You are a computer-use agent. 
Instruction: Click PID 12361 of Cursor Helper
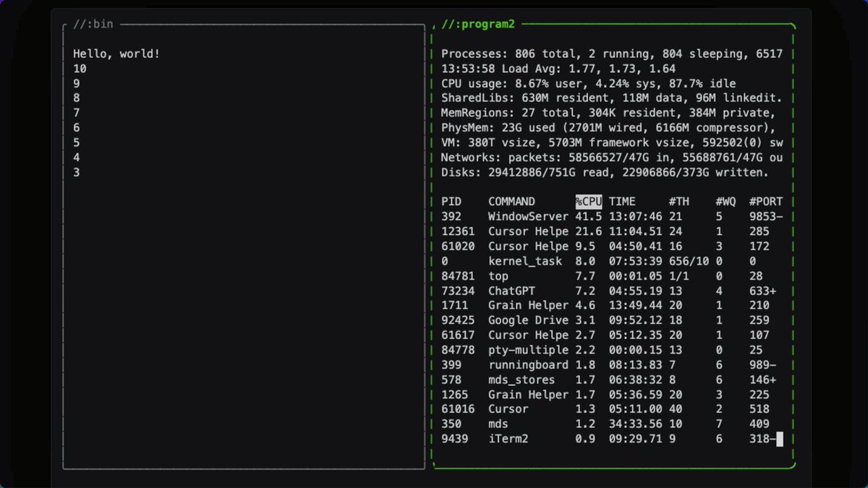[458, 231]
